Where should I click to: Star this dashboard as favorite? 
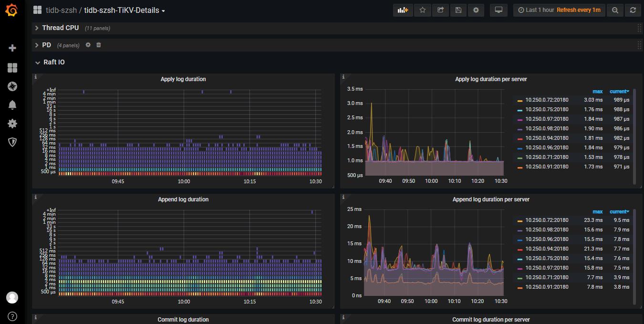(422, 10)
